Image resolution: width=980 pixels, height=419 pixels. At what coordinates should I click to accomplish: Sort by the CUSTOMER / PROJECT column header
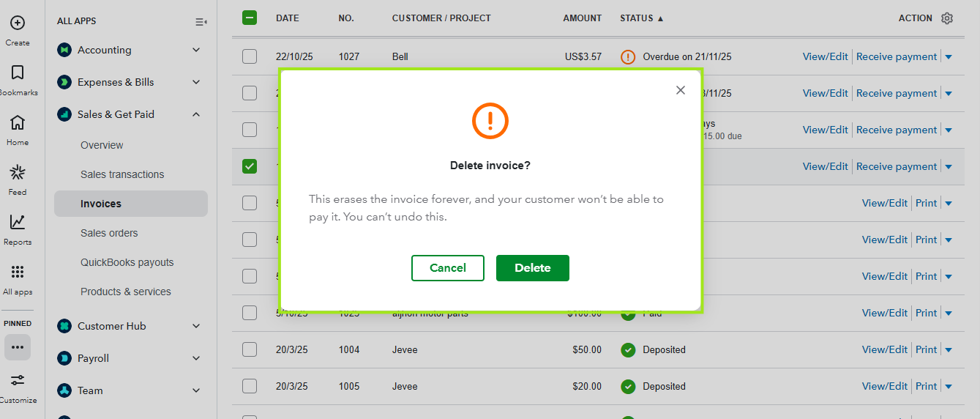click(441, 18)
